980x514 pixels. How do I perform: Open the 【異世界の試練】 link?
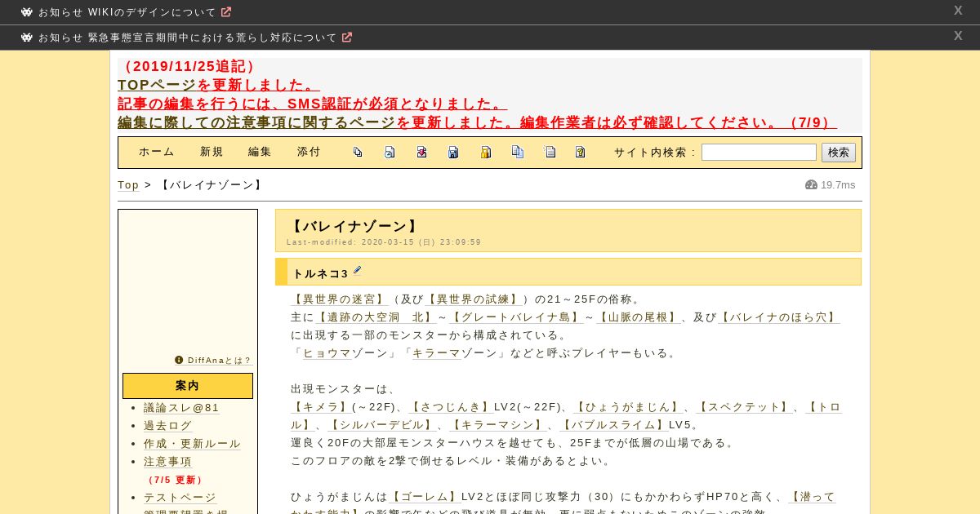(474, 299)
